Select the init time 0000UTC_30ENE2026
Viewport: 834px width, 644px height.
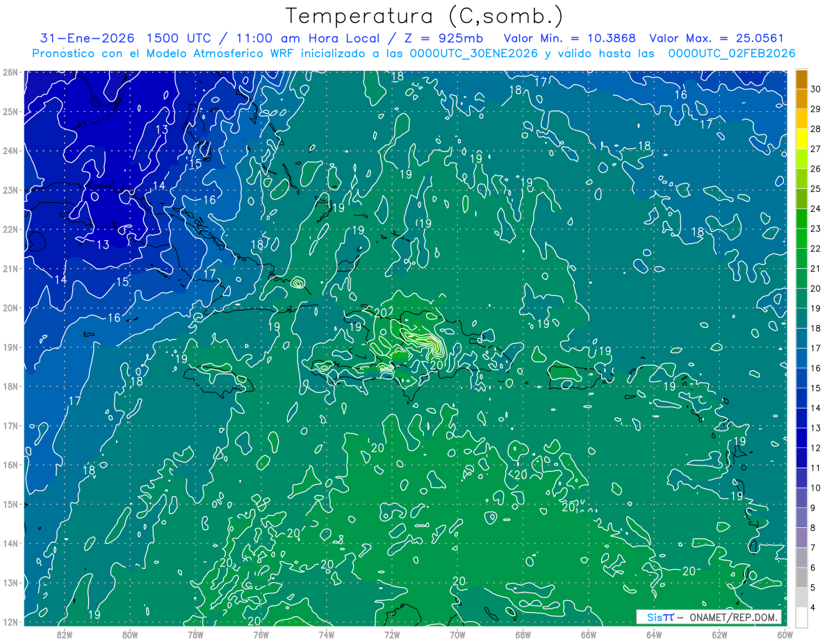(x=475, y=53)
